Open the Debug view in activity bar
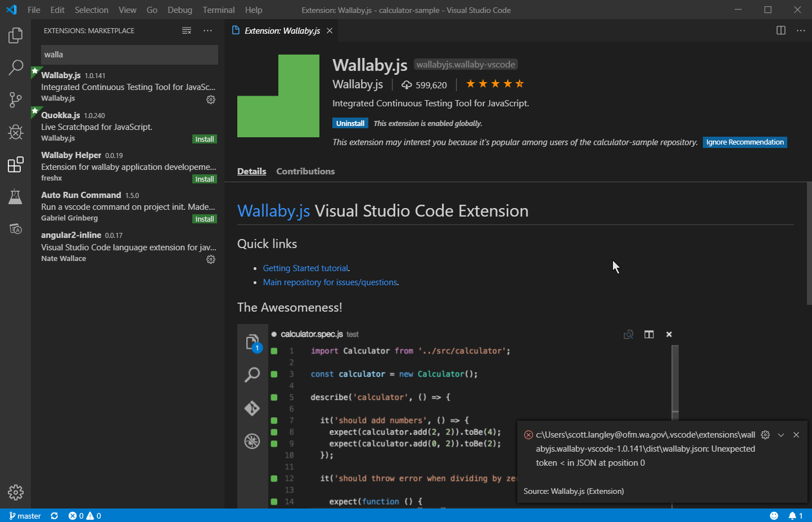This screenshot has width=812, height=522. pyautogui.click(x=15, y=132)
